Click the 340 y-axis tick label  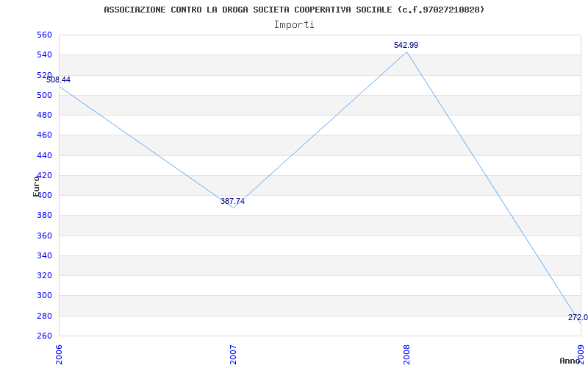point(44,255)
